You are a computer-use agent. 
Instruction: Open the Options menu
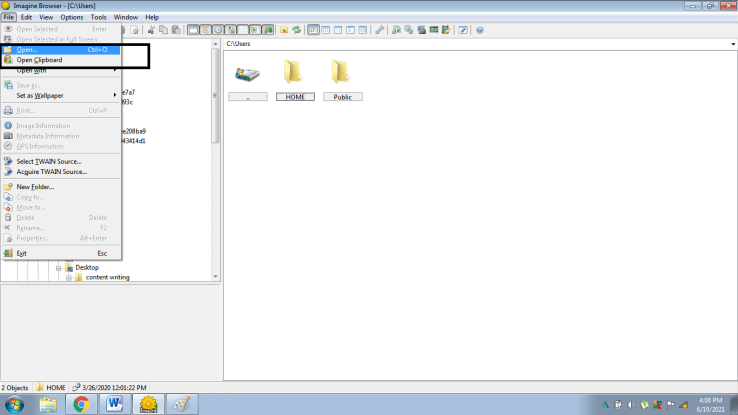click(72, 17)
